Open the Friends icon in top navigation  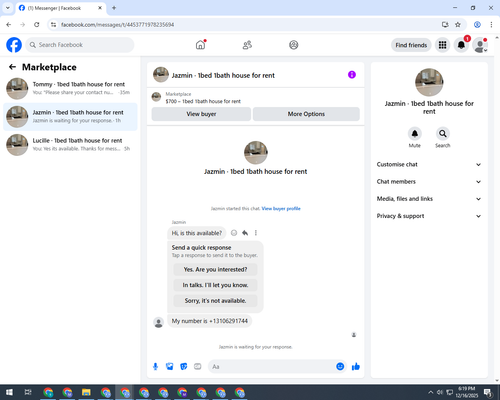coord(247,45)
